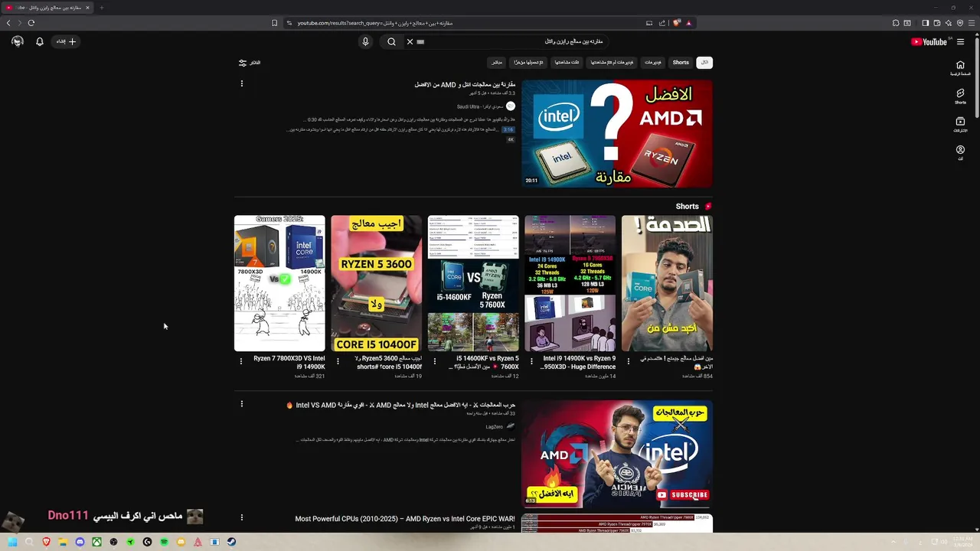Viewport: 980px width, 551px height.
Task: Open the search filters button
Action: point(250,63)
